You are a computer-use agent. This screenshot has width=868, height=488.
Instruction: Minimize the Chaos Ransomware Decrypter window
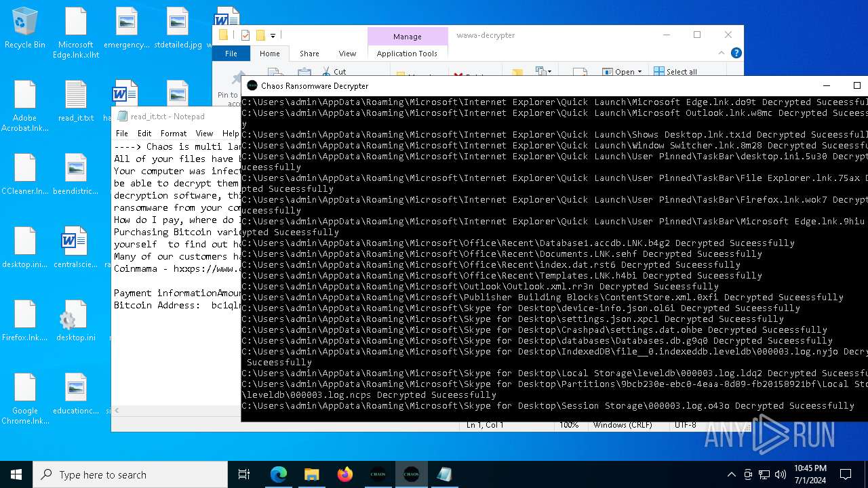[827, 85]
